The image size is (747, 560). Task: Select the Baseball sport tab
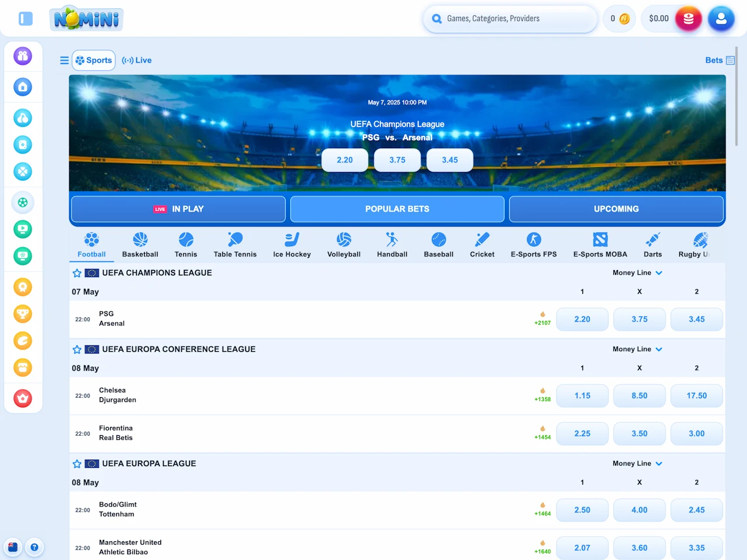[x=439, y=245]
